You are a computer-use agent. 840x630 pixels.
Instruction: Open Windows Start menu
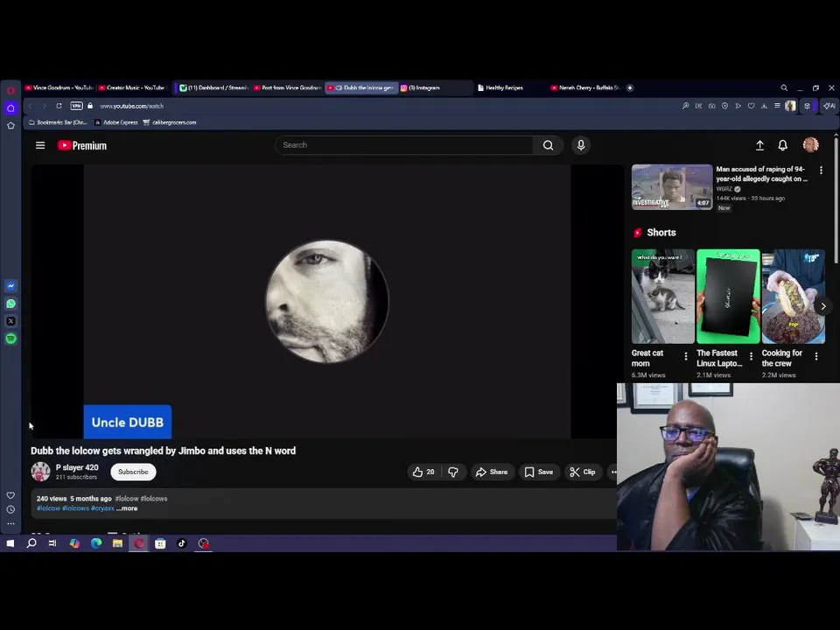coord(10,543)
